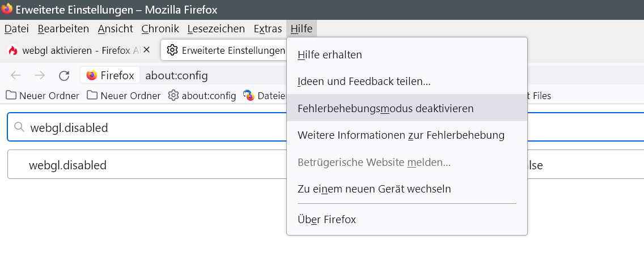This screenshot has width=644, height=265.
Task: Open the Datei menu
Action: coord(16,28)
